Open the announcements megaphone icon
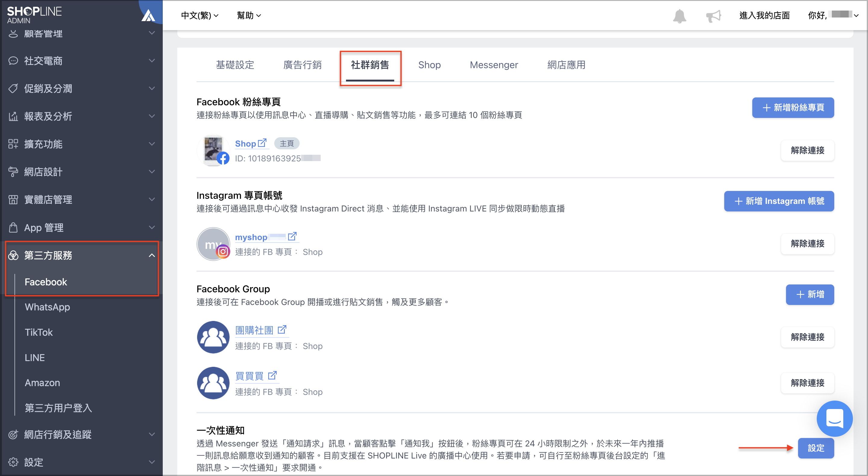 (x=713, y=16)
